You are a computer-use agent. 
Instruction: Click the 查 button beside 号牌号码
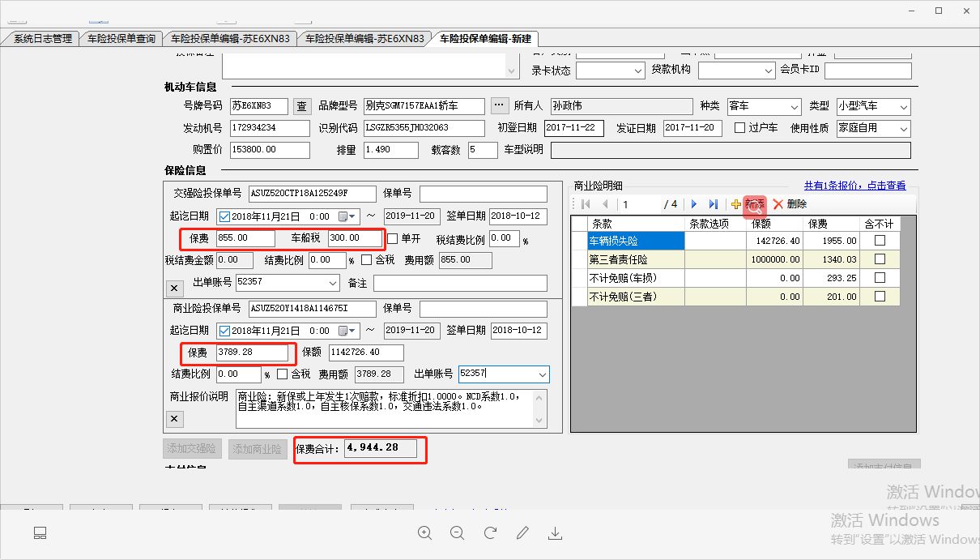(x=301, y=106)
